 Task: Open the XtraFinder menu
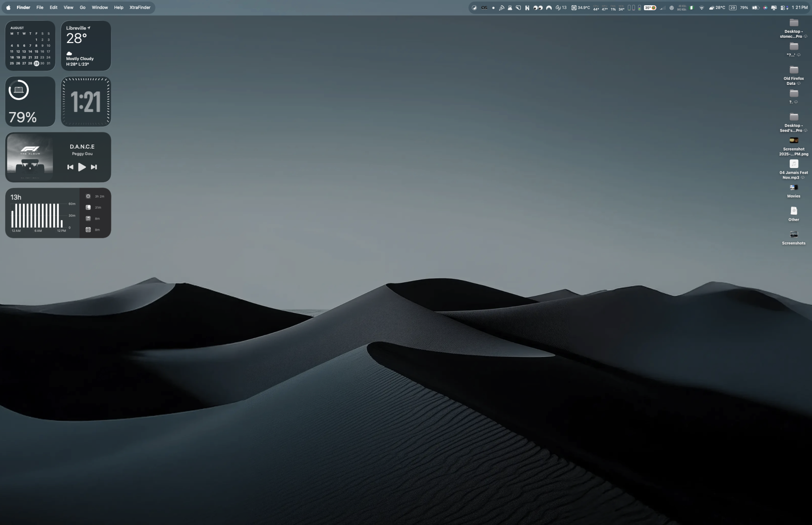(140, 7)
